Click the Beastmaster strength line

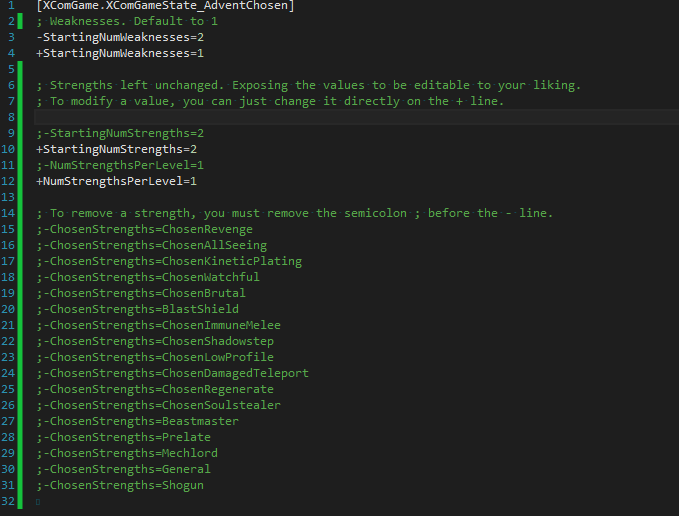click(138, 421)
